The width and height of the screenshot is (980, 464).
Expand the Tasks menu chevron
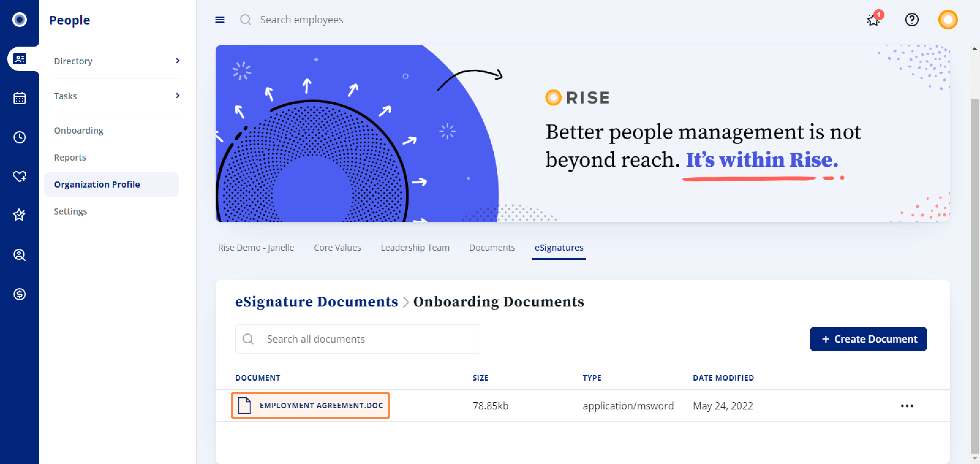point(177,96)
